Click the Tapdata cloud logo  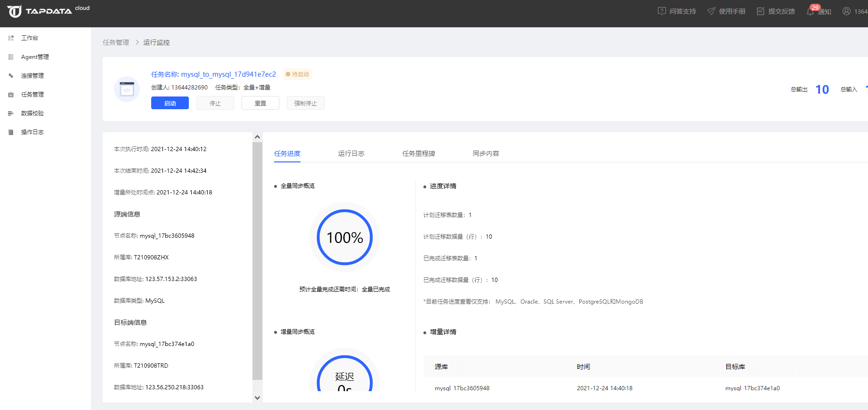tap(47, 11)
